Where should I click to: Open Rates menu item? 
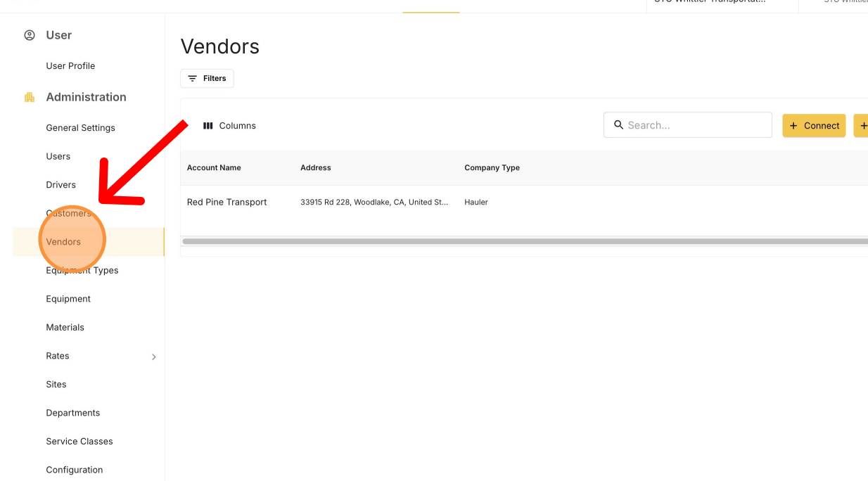[58, 356]
